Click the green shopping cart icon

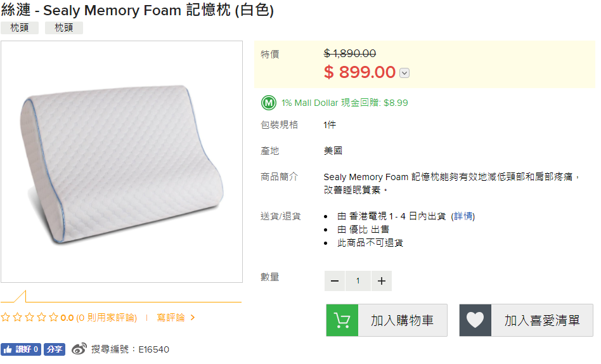342,320
